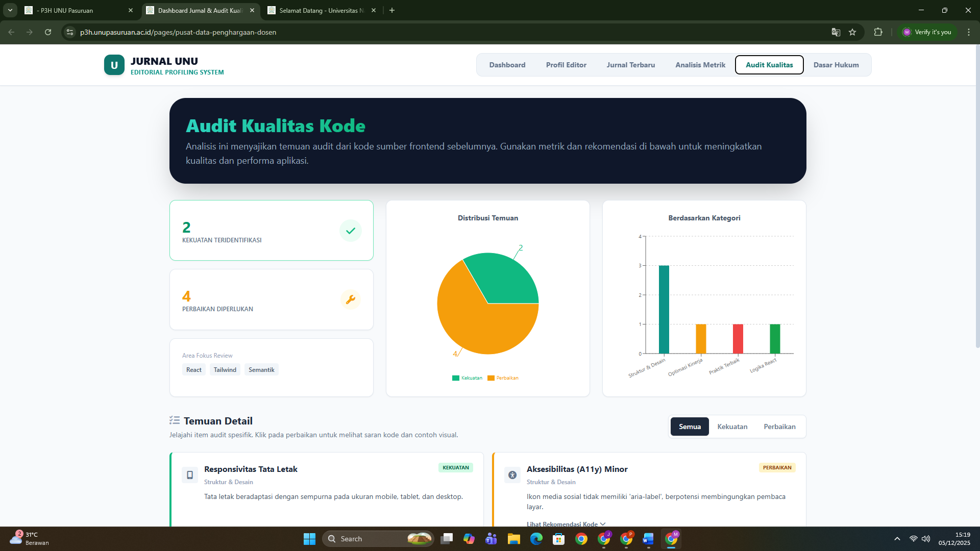Click the translate page icon

[x=836, y=32]
